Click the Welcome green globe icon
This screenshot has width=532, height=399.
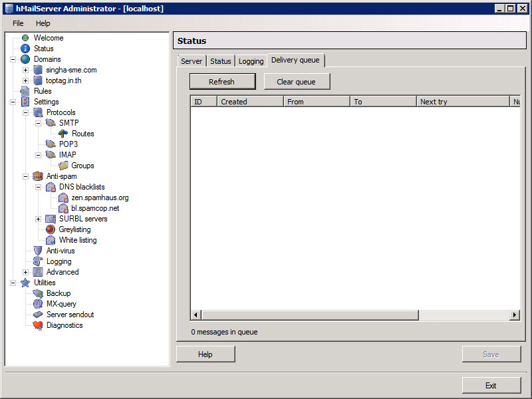[x=25, y=38]
